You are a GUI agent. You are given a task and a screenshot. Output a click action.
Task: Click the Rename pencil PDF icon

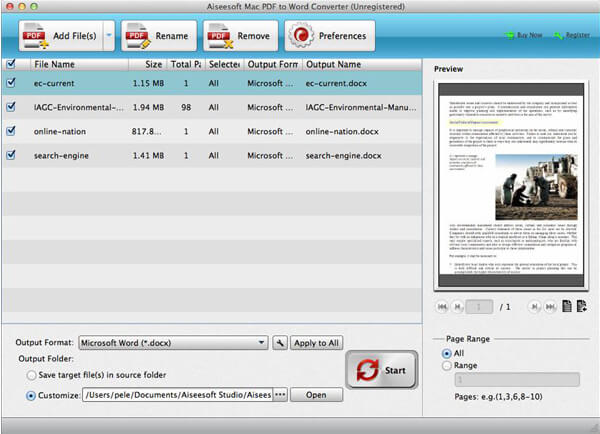pyautogui.click(x=137, y=36)
